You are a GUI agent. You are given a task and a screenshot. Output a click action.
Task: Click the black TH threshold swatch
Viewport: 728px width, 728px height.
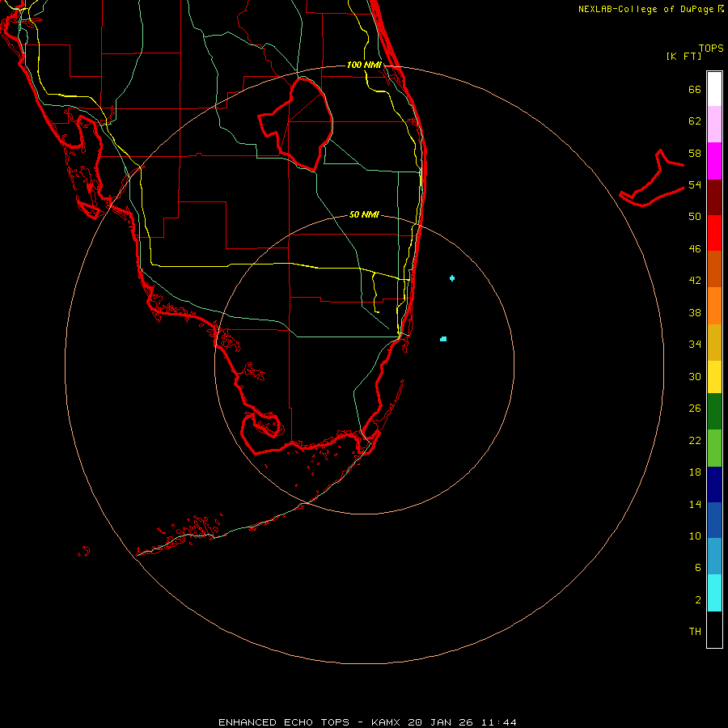click(714, 629)
